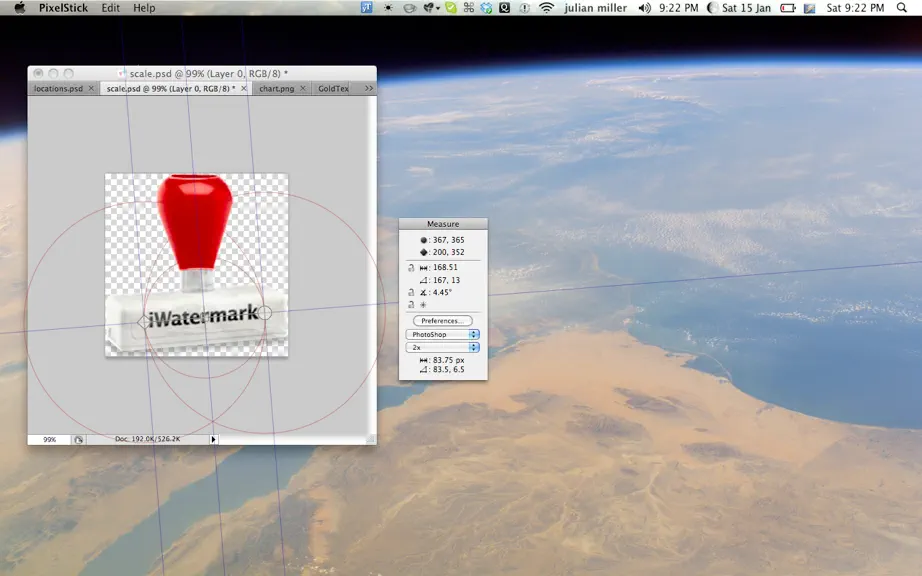Click the blue yT menu bar icon
Image resolution: width=922 pixels, height=576 pixels.
[366, 8]
